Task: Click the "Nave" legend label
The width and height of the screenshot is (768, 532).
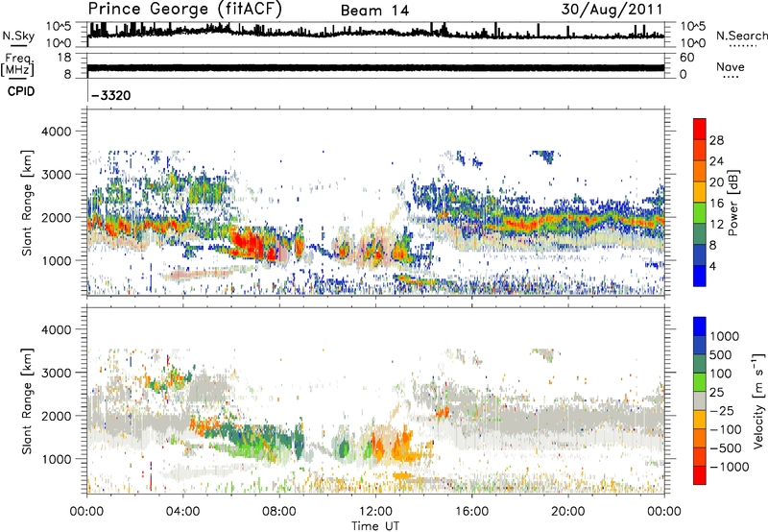Action: [x=730, y=66]
